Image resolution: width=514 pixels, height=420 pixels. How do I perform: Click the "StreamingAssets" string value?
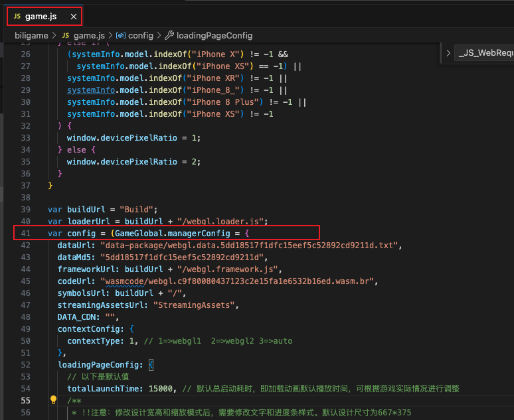(x=195, y=305)
